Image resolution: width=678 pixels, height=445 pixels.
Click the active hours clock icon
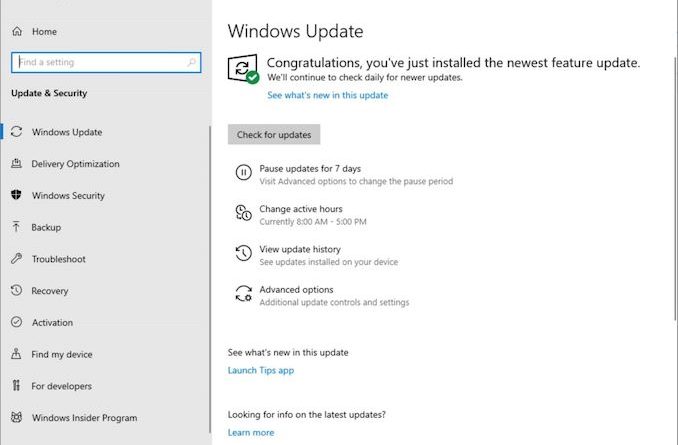pyautogui.click(x=243, y=214)
